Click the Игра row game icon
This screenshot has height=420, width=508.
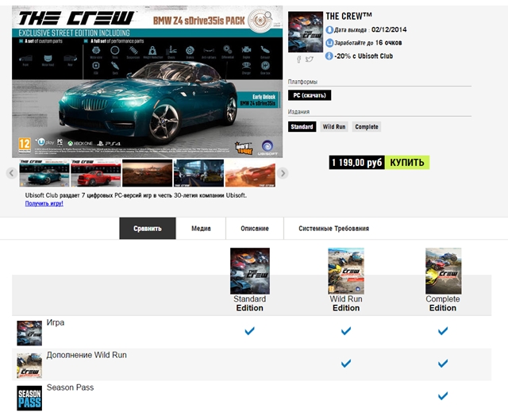click(29, 333)
